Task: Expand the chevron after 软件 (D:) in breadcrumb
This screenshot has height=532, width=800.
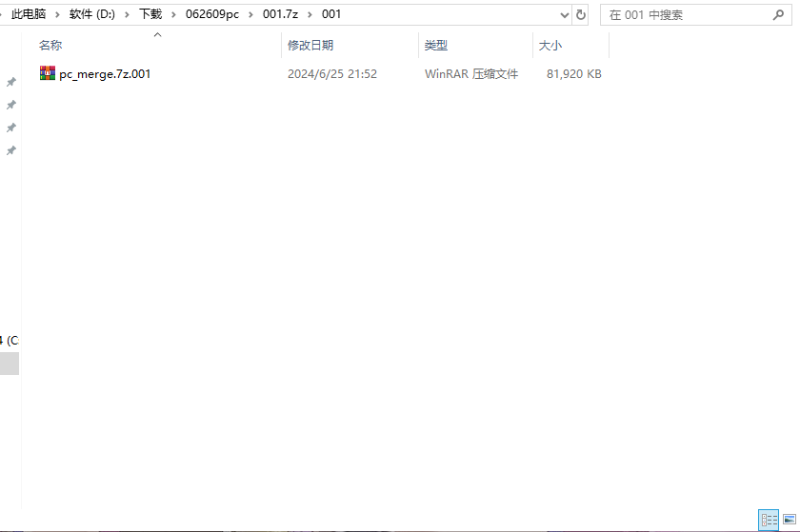Action: pyautogui.click(x=127, y=14)
